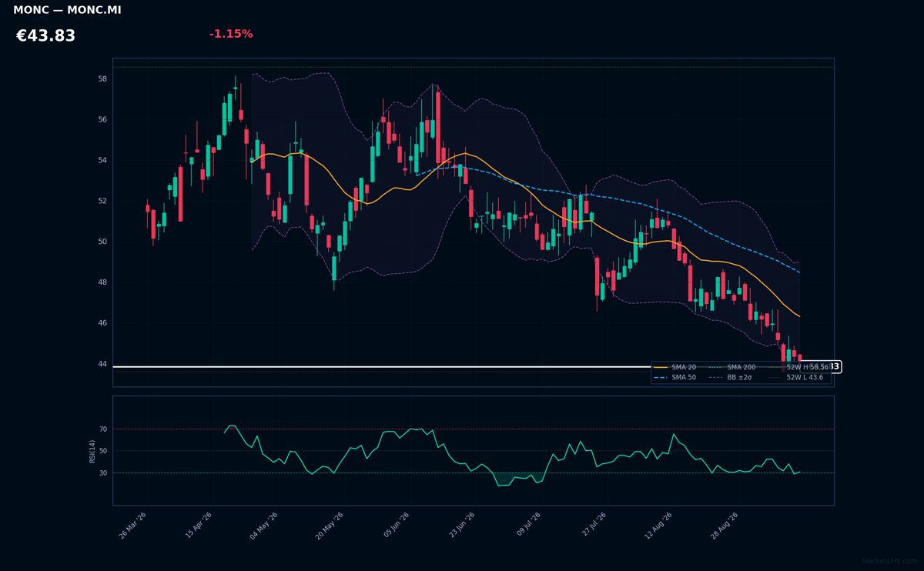
Task: Click the 12 Aug '26 date label
Action: coord(659,526)
